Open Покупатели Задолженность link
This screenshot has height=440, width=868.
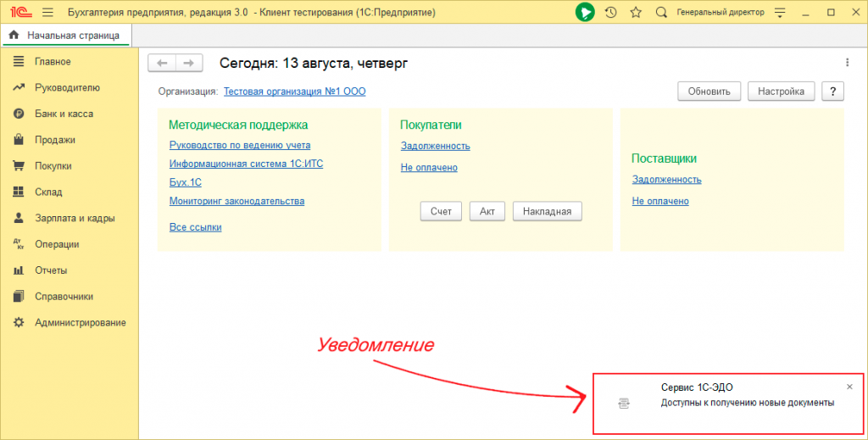(435, 146)
